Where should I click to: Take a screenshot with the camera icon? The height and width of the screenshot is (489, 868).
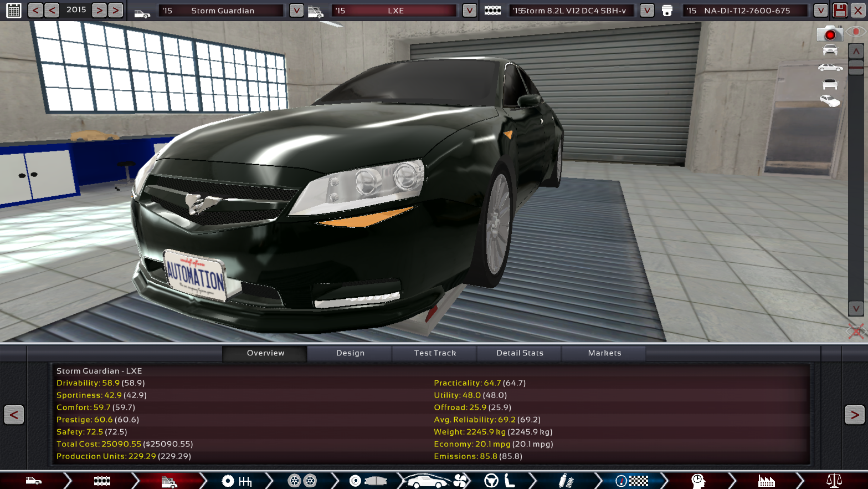tap(829, 34)
